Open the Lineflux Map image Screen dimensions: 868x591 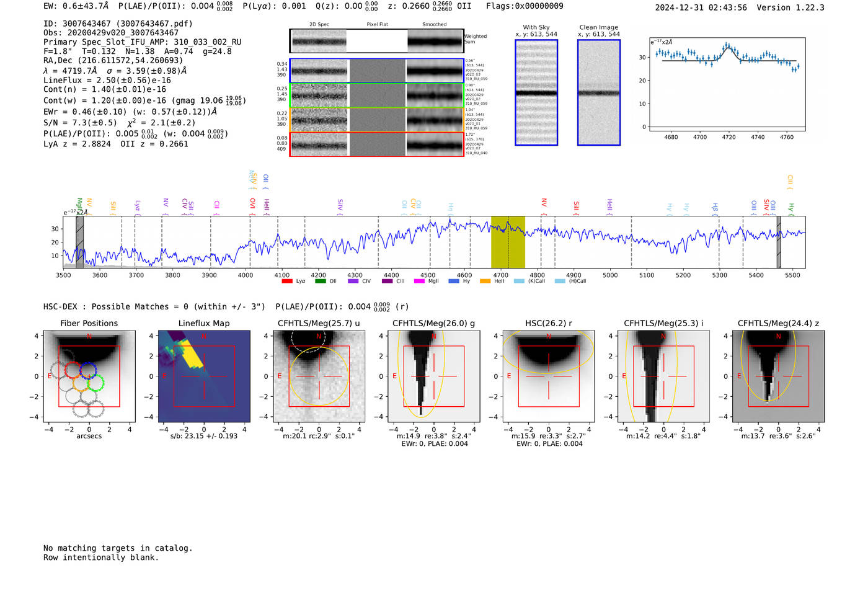click(204, 376)
